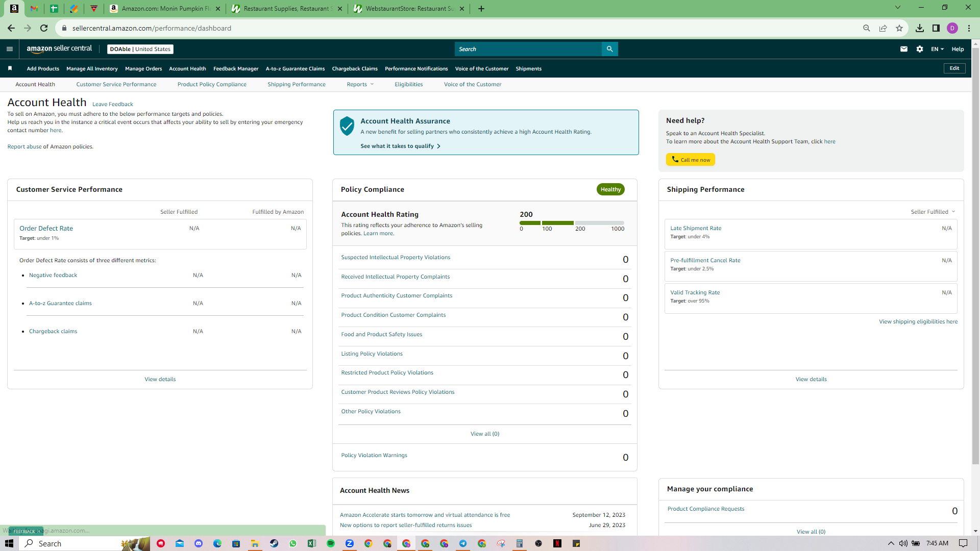This screenshot has width=980, height=551.
Task: View site information padlock icon
Action: point(64,28)
